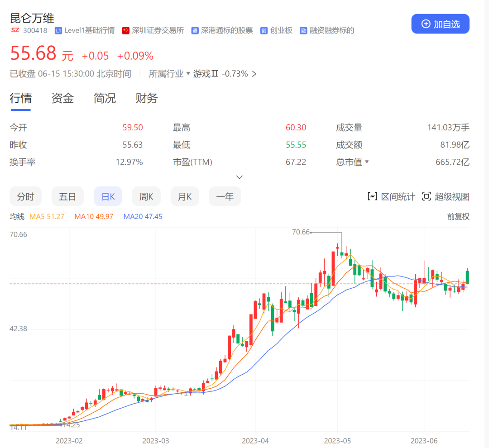Select the 月K chart period
This screenshot has height=448, width=489.
(185, 196)
